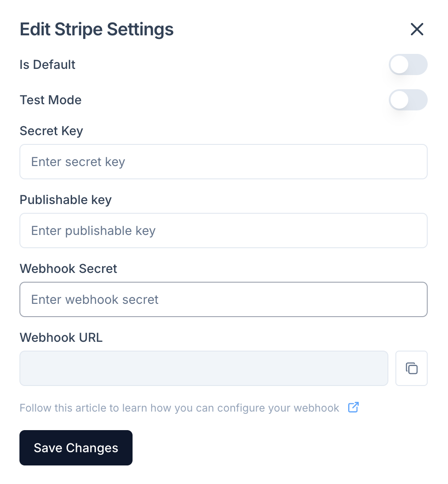Click the 'Webhook URL' field label

coord(61,338)
